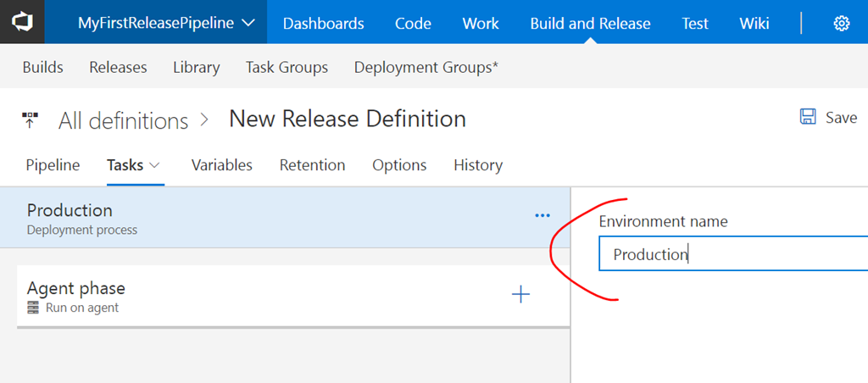
Task: Open the Wiki section
Action: [754, 23]
